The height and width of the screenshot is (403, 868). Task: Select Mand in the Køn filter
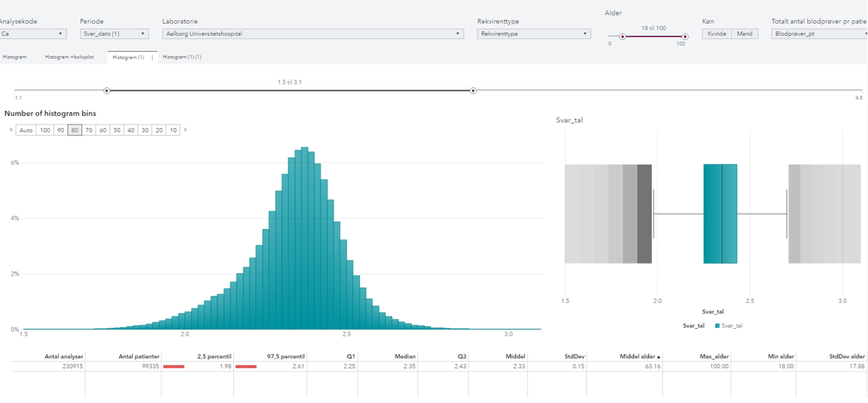(745, 33)
